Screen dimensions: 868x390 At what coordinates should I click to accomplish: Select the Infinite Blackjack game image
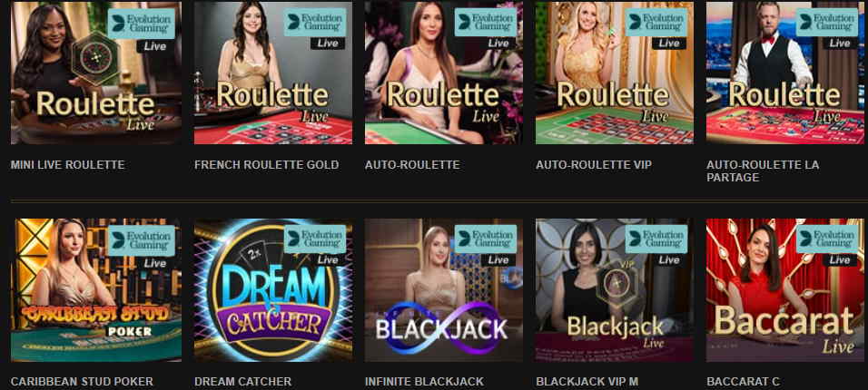444,290
